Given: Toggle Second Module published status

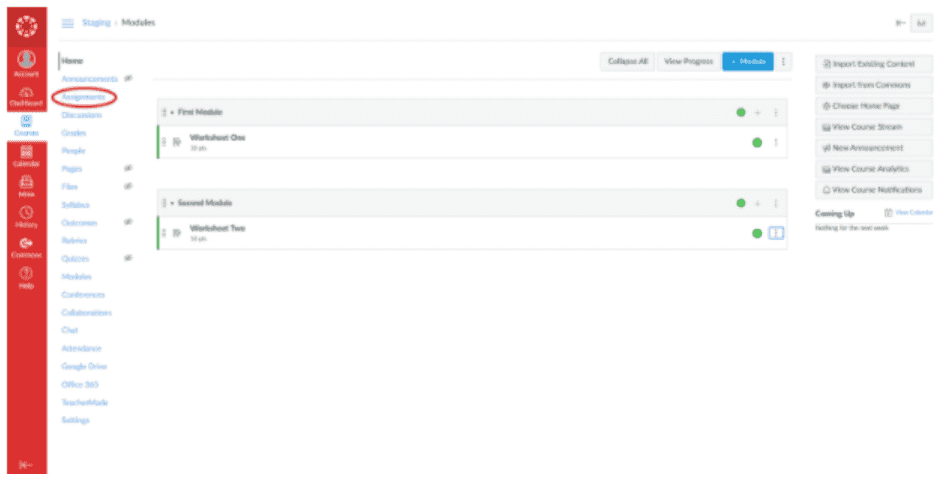Looking at the screenshot, I should coord(741,204).
